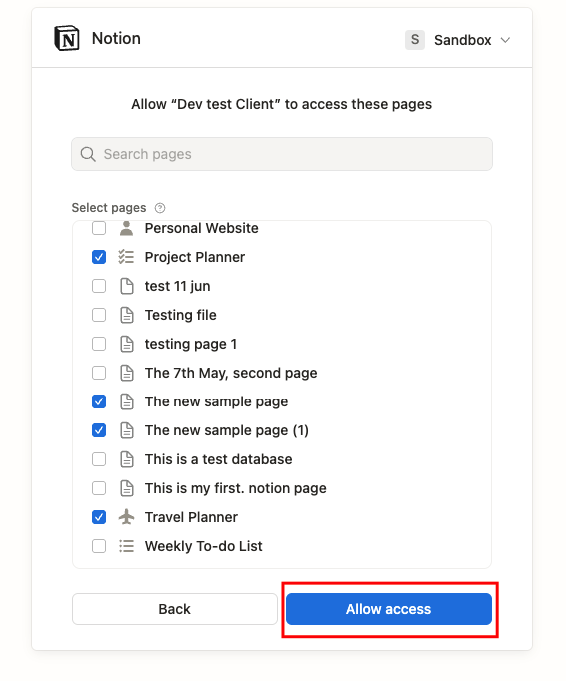Click the new sample page (1) icon
The height and width of the screenshot is (681, 566).
(x=126, y=430)
